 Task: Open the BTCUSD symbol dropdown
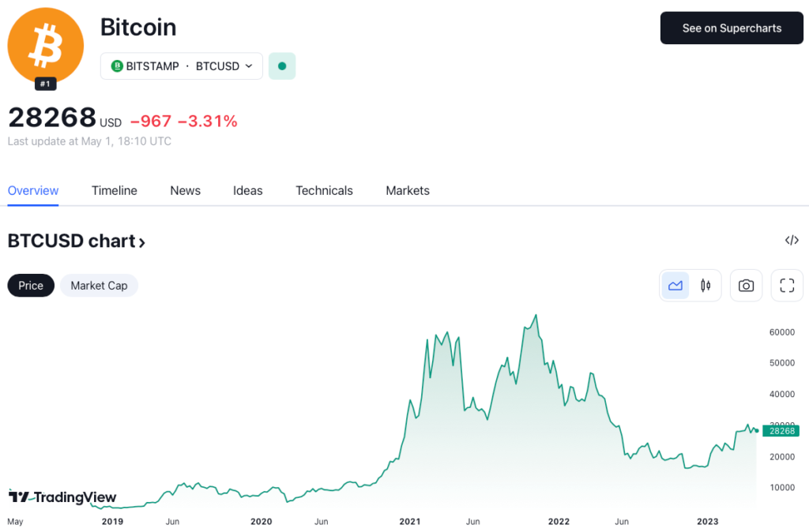tap(250, 66)
